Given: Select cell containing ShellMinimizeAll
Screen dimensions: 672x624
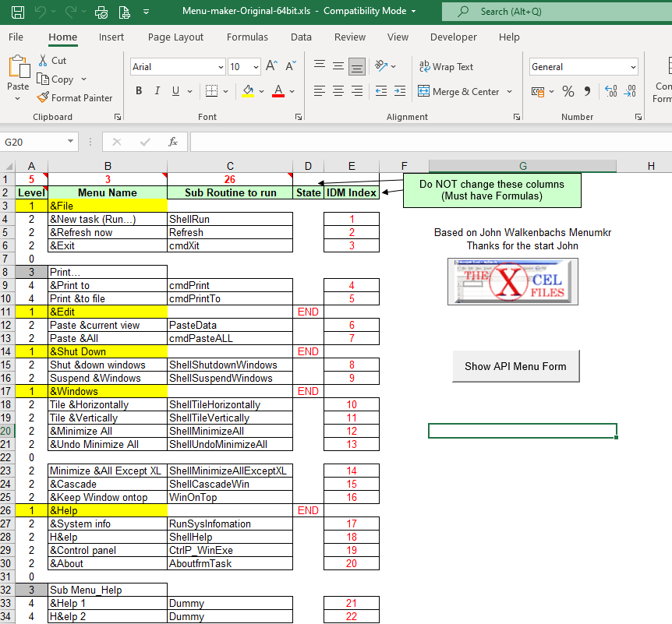Looking at the screenshot, I should 230,431.
